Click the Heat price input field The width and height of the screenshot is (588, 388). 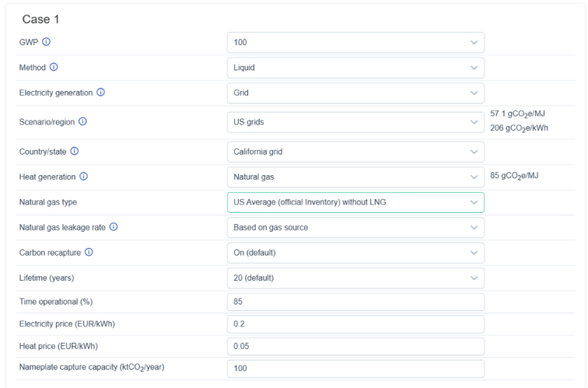[x=355, y=347]
